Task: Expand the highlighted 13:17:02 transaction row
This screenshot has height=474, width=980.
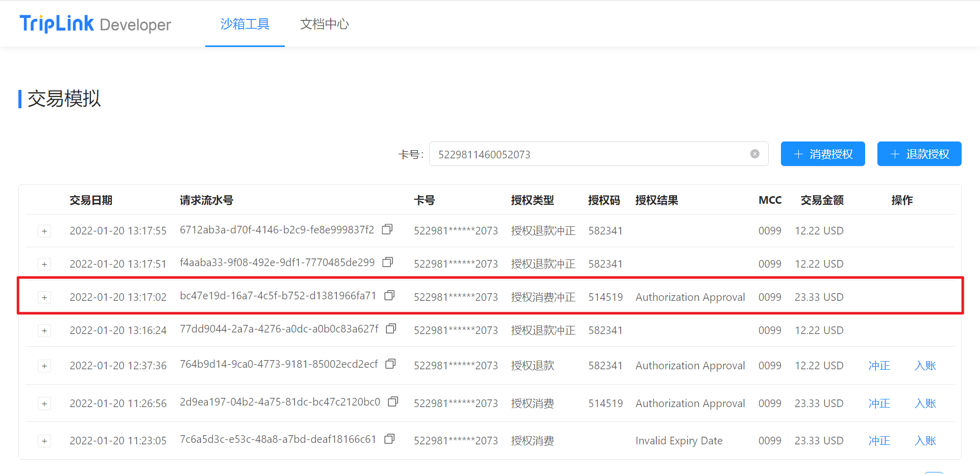Action: [44, 298]
